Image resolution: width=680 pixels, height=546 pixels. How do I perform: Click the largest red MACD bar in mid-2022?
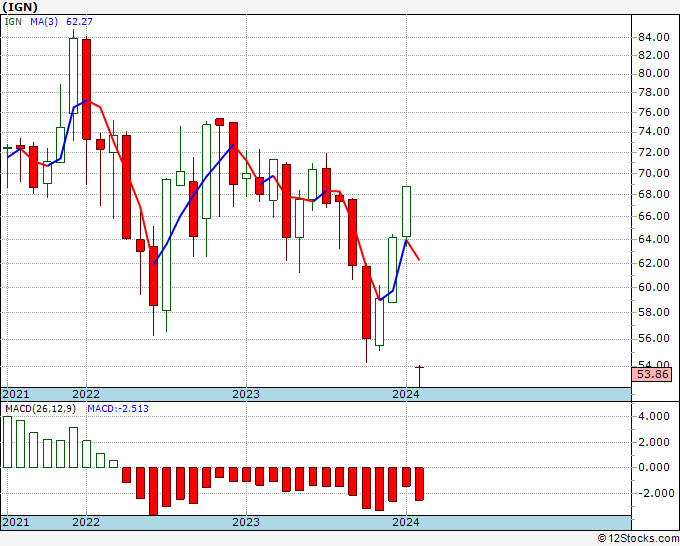pyautogui.click(x=153, y=491)
